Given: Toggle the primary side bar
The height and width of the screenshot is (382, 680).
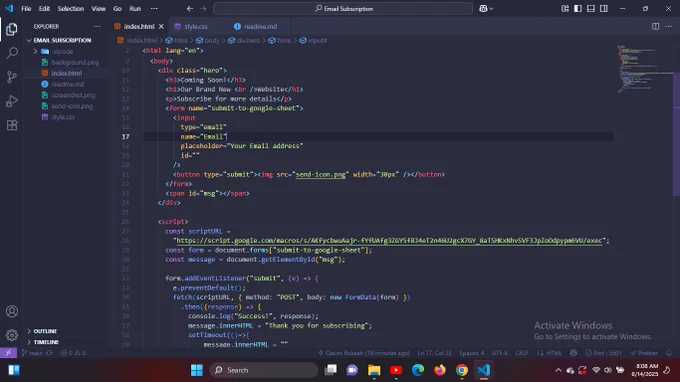Looking at the screenshot, I should pos(578,9).
